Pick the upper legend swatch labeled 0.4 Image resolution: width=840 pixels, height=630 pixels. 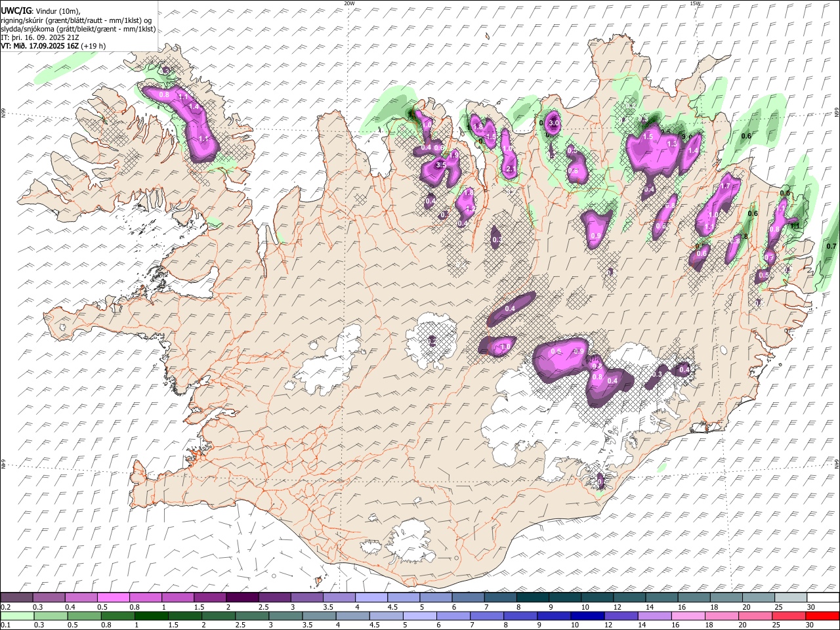81,598
